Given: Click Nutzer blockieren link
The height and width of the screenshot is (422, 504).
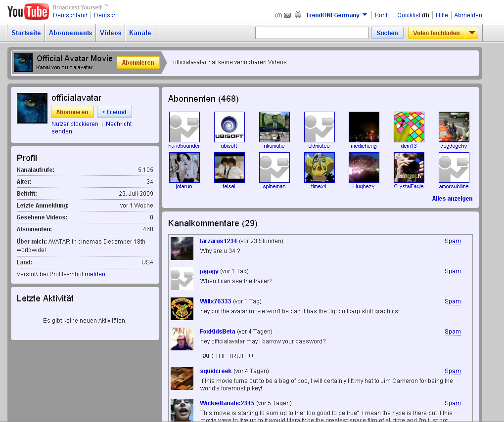Looking at the screenshot, I should pyautogui.click(x=75, y=124).
